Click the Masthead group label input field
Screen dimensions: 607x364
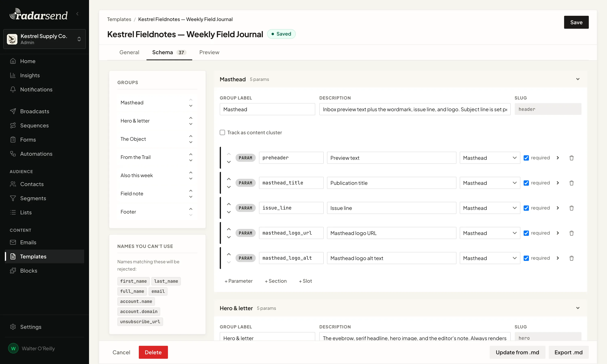point(267,109)
